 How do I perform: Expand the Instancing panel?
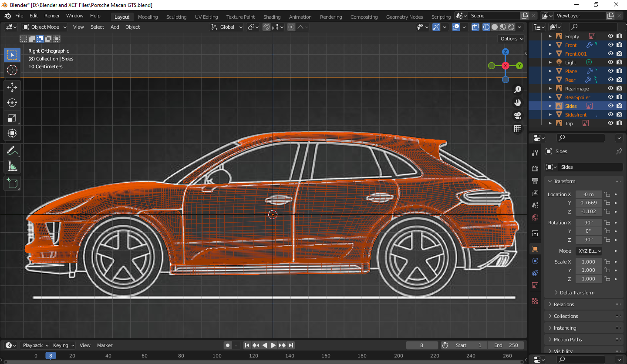coord(584,328)
